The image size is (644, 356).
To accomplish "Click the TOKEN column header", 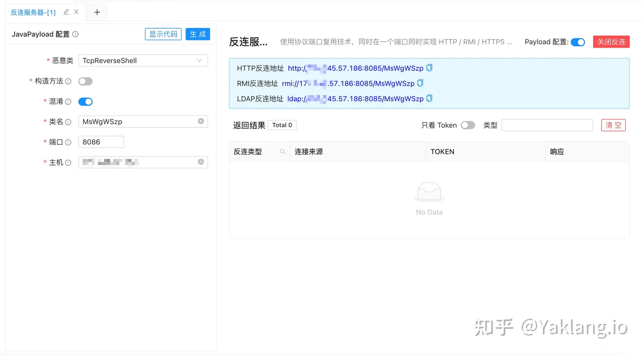I will (x=486, y=152).
